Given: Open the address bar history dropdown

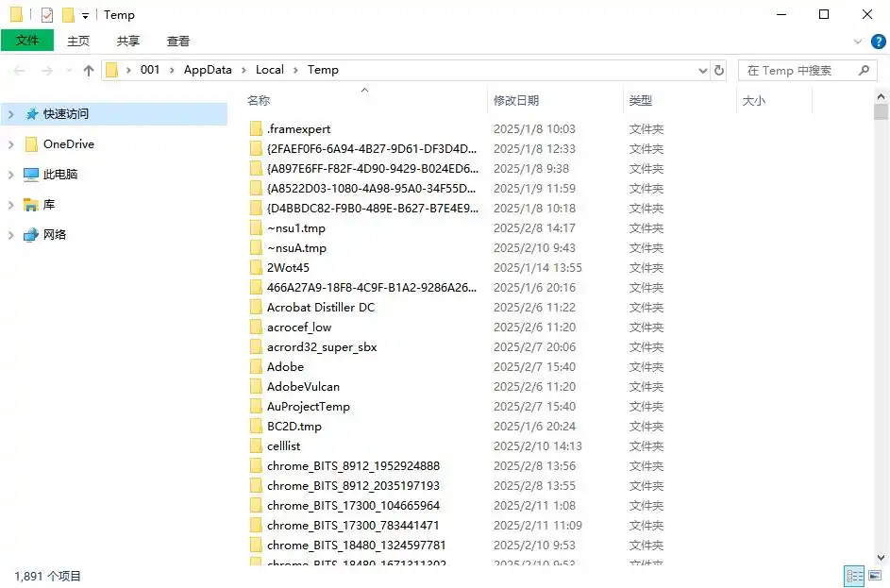Looking at the screenshot, I should [700, 69].
